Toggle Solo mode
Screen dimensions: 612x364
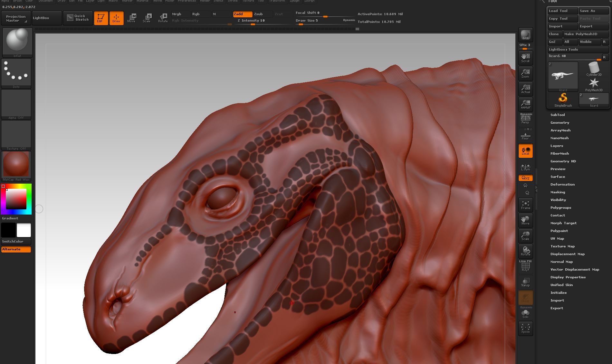click(x=525, y=313)
